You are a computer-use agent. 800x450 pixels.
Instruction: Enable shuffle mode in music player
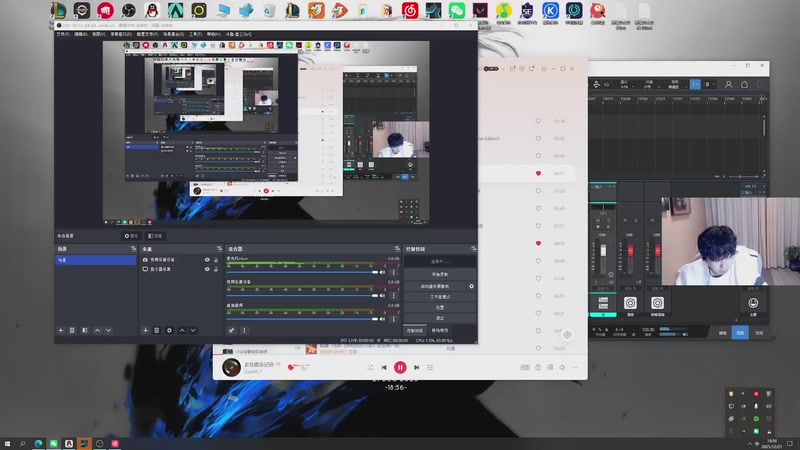coord(370,367)
